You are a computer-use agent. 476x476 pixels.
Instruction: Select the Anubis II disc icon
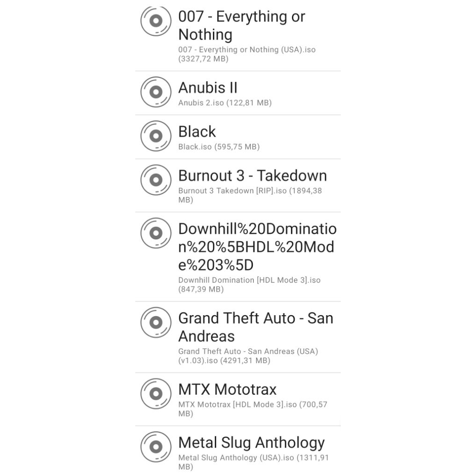155,92
